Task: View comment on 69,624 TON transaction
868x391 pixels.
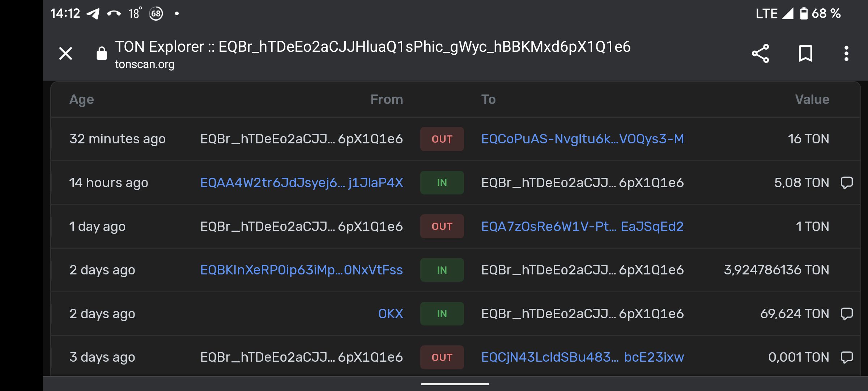Action: pos(847,314)
